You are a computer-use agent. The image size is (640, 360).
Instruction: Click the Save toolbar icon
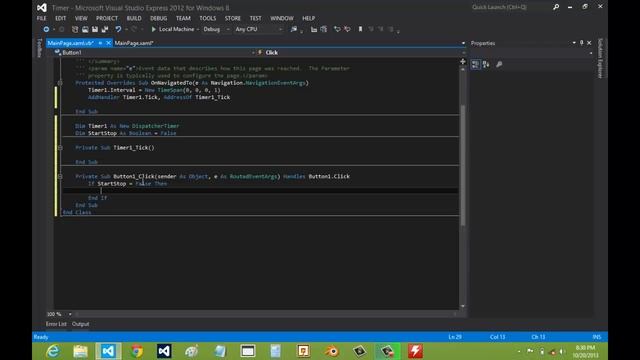pyautogui.click(x=95, y=29)
